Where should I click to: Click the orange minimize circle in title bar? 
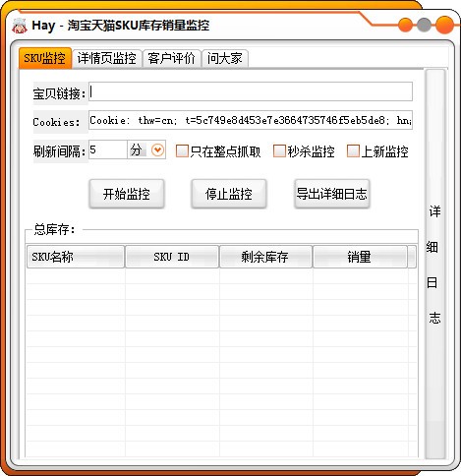[406, 25]
